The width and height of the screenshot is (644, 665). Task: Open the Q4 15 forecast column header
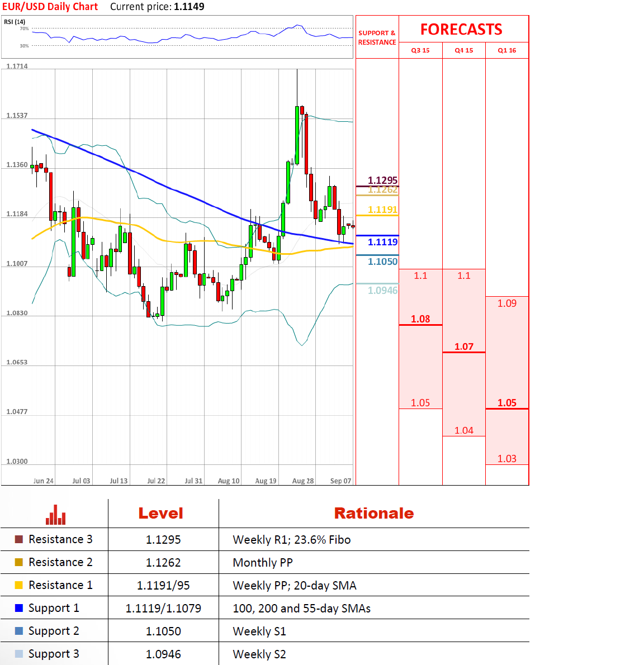tap(463, 50)
